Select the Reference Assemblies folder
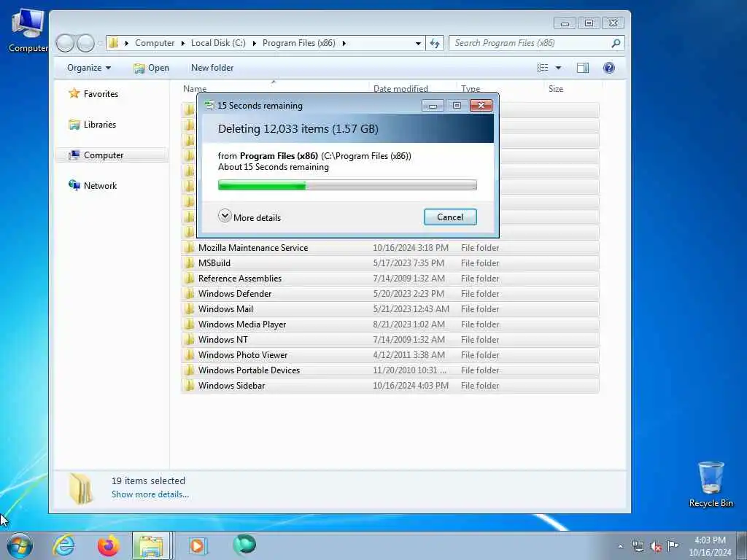 [390, 278]
